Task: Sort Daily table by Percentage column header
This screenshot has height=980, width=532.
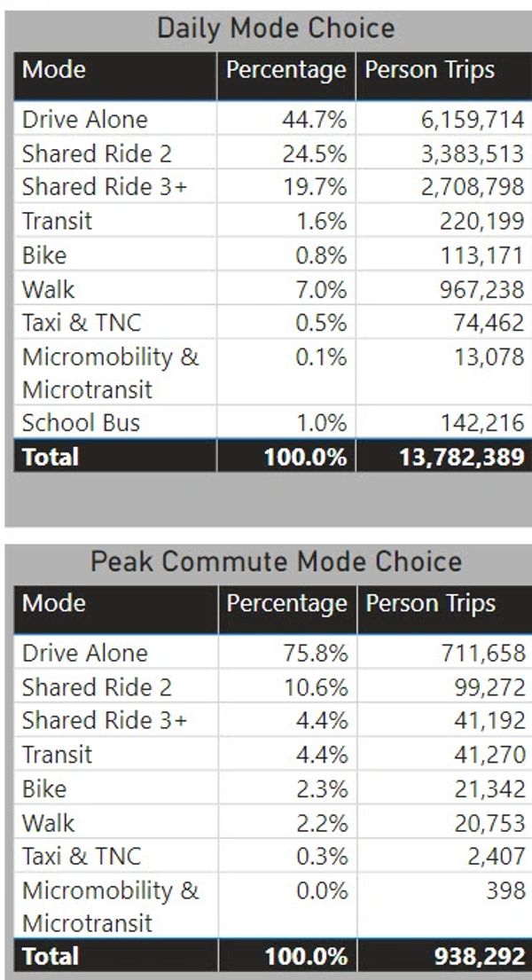Action: point(286,69)
